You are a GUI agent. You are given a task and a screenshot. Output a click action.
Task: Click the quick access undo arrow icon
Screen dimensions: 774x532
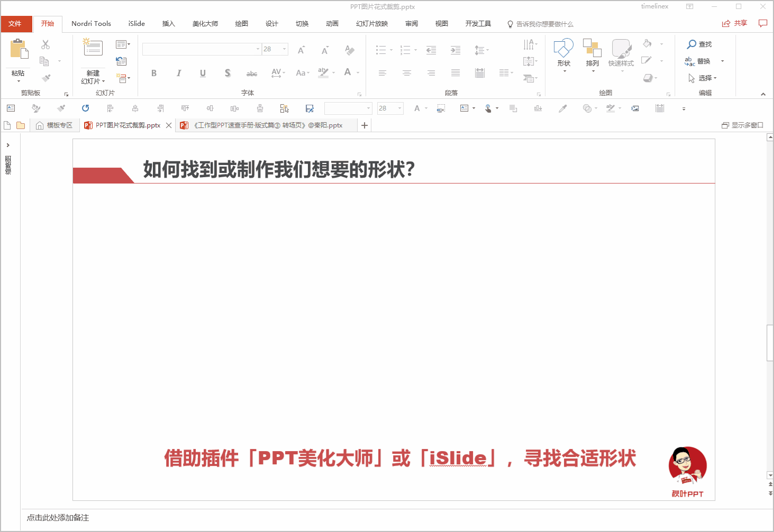coord(85,108)
